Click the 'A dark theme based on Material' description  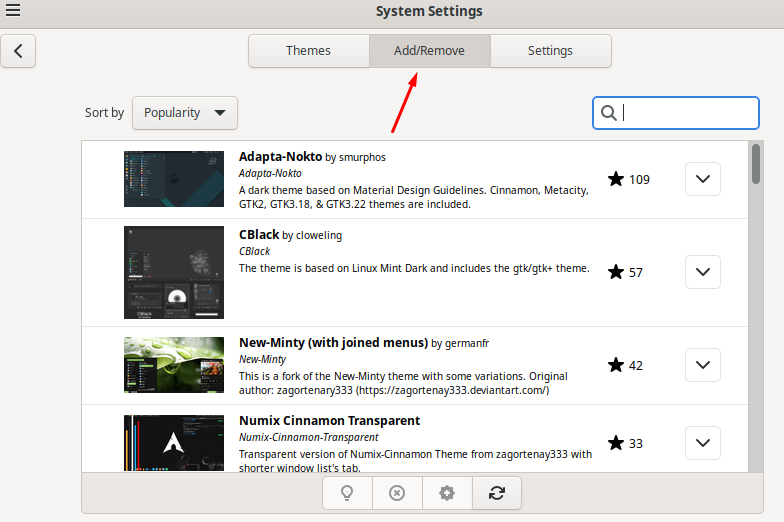(x=414, y=197)
